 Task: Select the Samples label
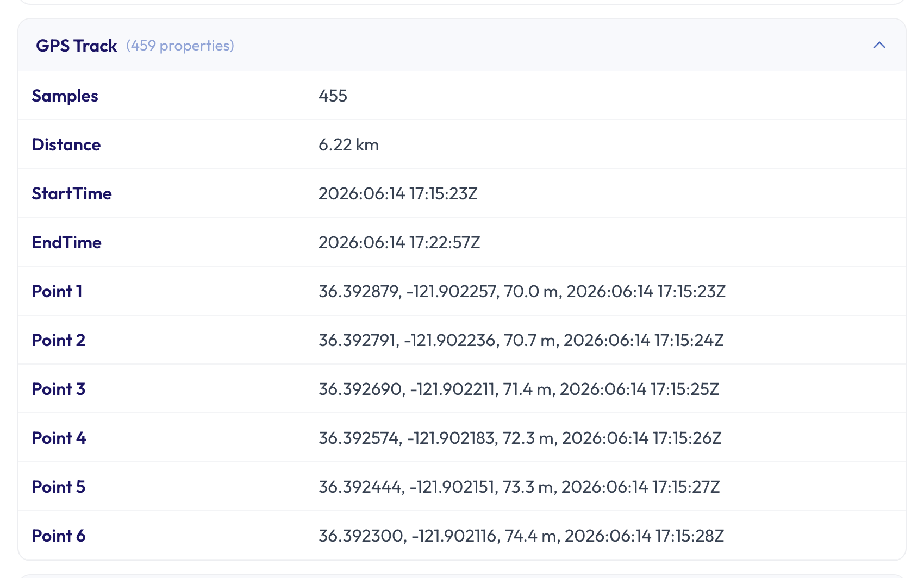click(x=65, y=96)
